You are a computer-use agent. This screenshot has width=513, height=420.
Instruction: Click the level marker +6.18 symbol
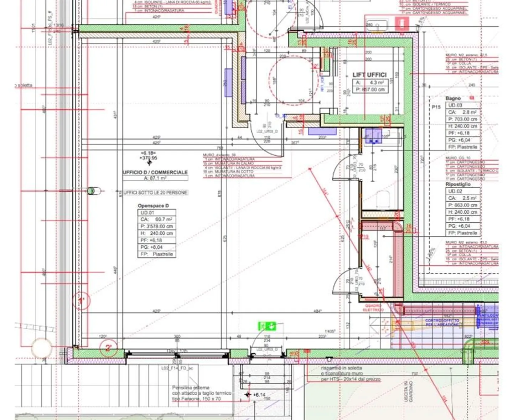pos(149,162)
